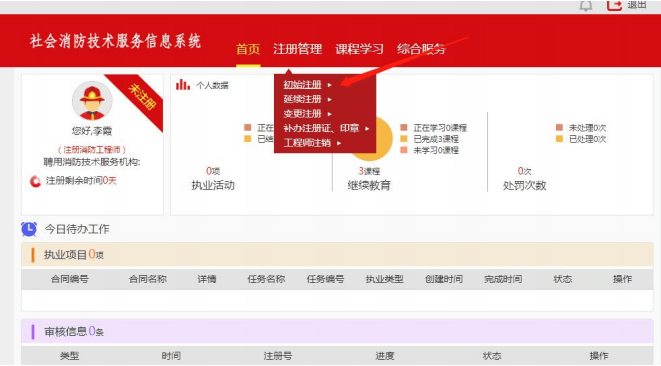Click the 处罚次数 label
Screen dimensions: 661x366
524,186
